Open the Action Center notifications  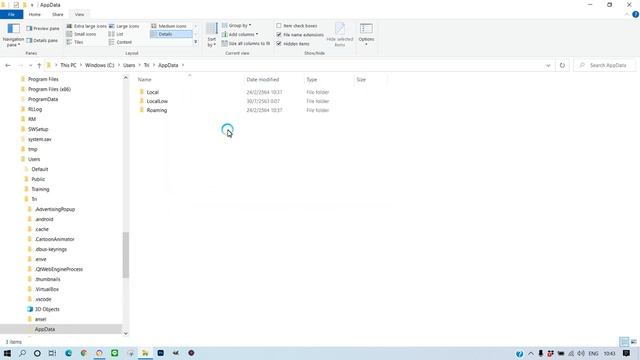627,353
